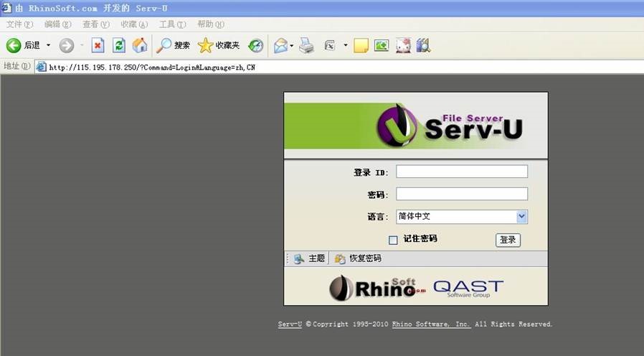
Task: Click the Forward arrow button
Action: [67, 46]
